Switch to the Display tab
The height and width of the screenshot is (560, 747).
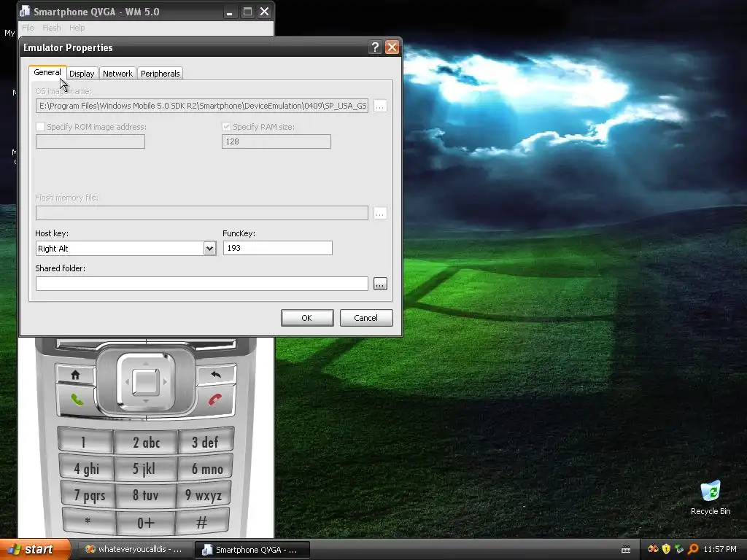(x=82, y=74)
